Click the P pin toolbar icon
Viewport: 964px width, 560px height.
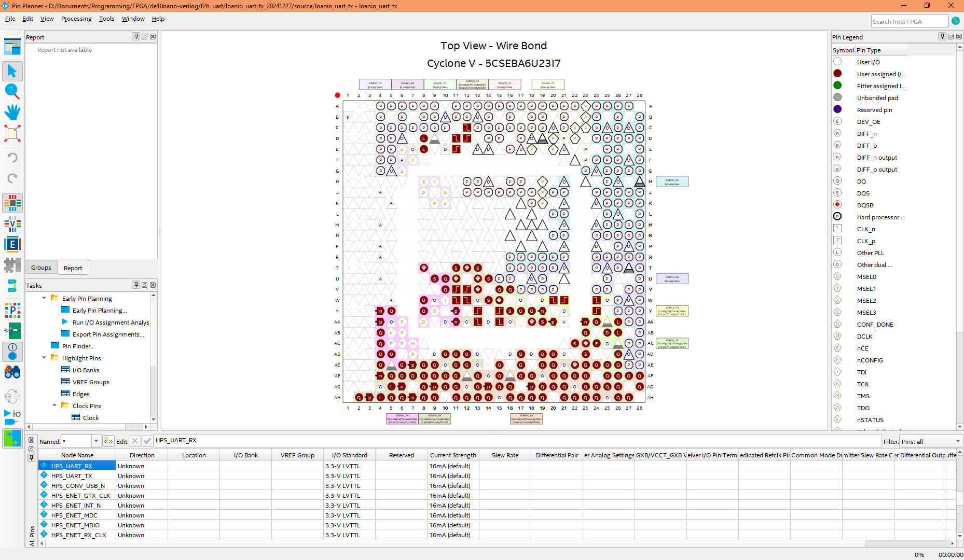tap(12, 310)
